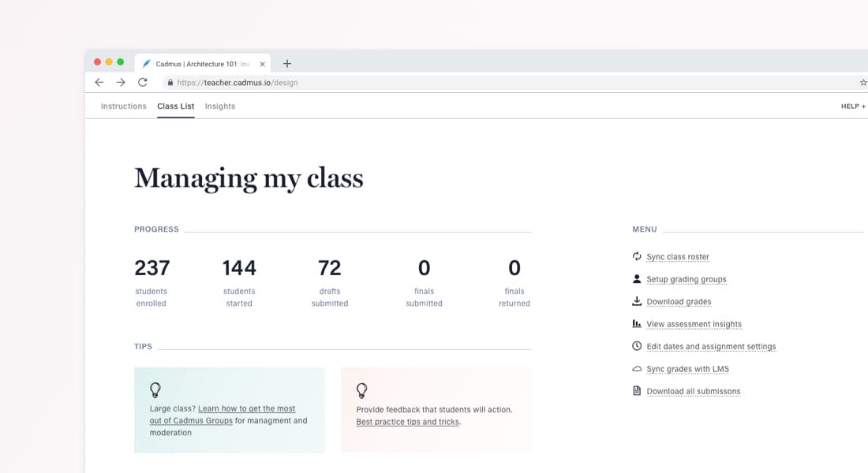Screen dimensions: 868x473
Task: Click the macOS yellow minimize window button
Action: [x=109, y=62]
